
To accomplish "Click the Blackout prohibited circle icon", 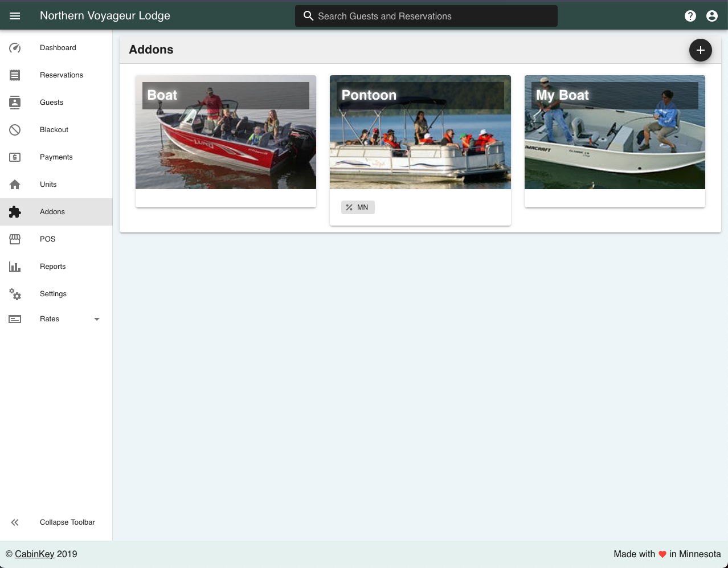I will tap(15, 130).
